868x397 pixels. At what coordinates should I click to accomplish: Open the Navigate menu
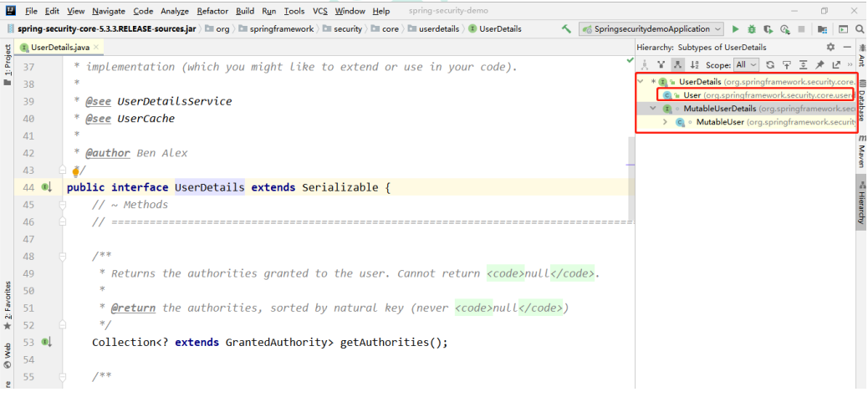109,11
